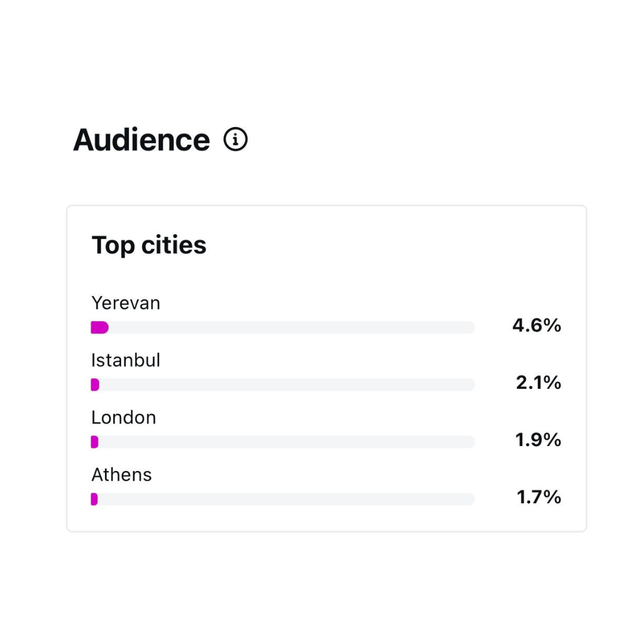Select the 1.9% value for London
The height and width of the screenshot is (644, 644).
tap(538, 440)
